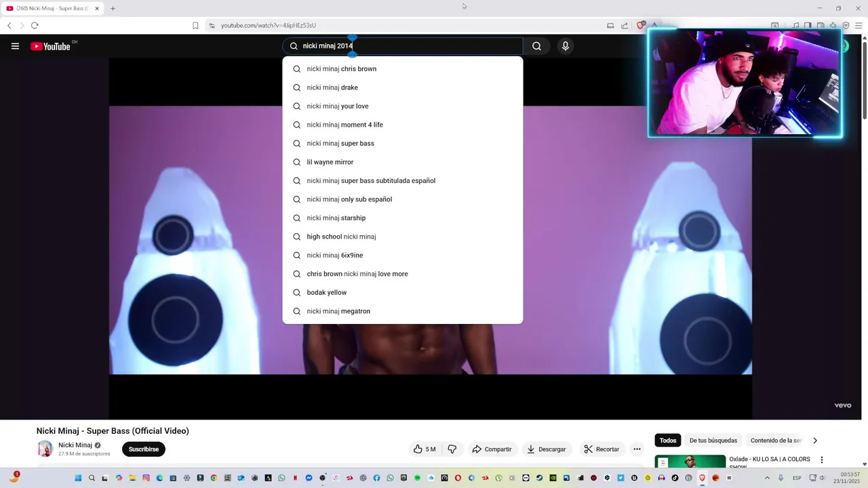Open the YouTube hamburger guide menu
The width and height of the screenshot is (868, 488).
[x=15, y=46]
